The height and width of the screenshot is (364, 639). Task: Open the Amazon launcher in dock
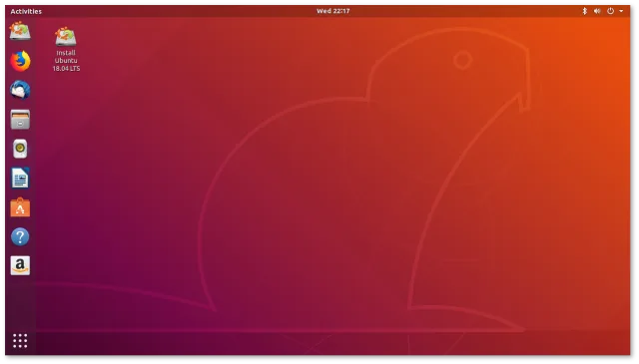tap(20, 266)
